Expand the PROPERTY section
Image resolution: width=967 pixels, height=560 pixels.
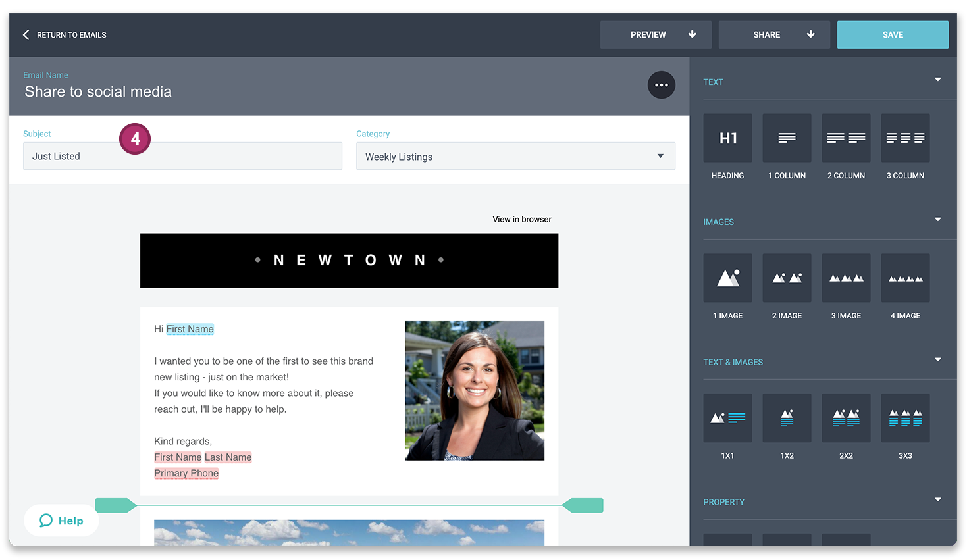[937, 499]
